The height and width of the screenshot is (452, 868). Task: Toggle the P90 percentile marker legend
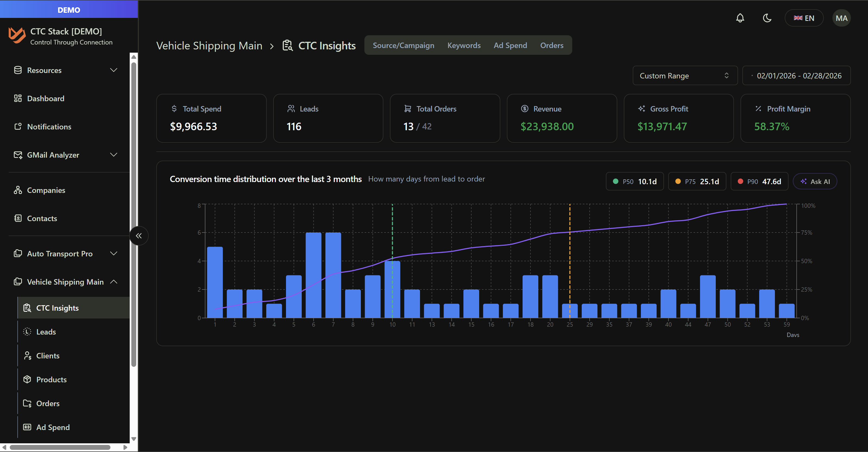pyautogui.click(x=759, y=181)
